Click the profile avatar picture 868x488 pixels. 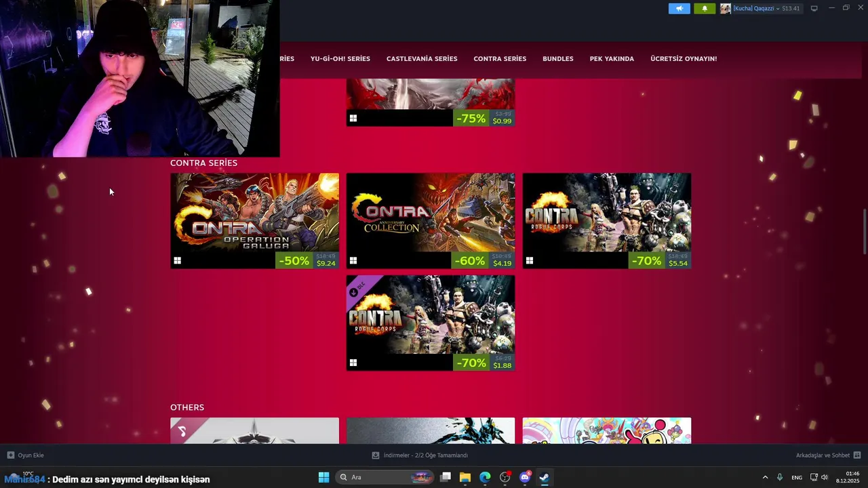726,9
